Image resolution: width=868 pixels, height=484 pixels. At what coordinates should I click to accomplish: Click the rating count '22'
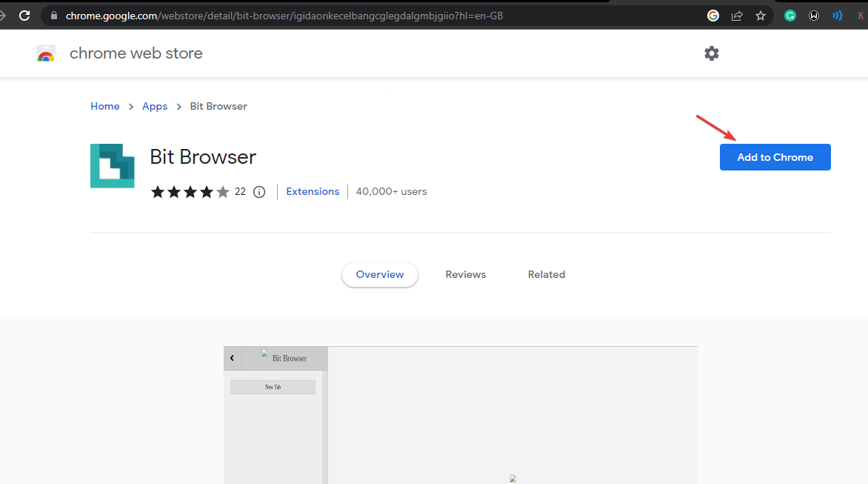point(240,192)
